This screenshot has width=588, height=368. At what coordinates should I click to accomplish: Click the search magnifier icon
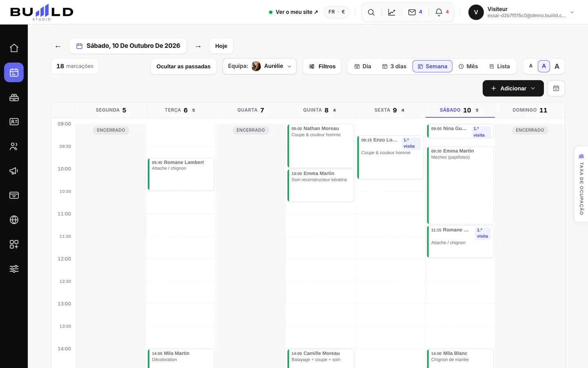pyautogui.click(x=371, y=12)
